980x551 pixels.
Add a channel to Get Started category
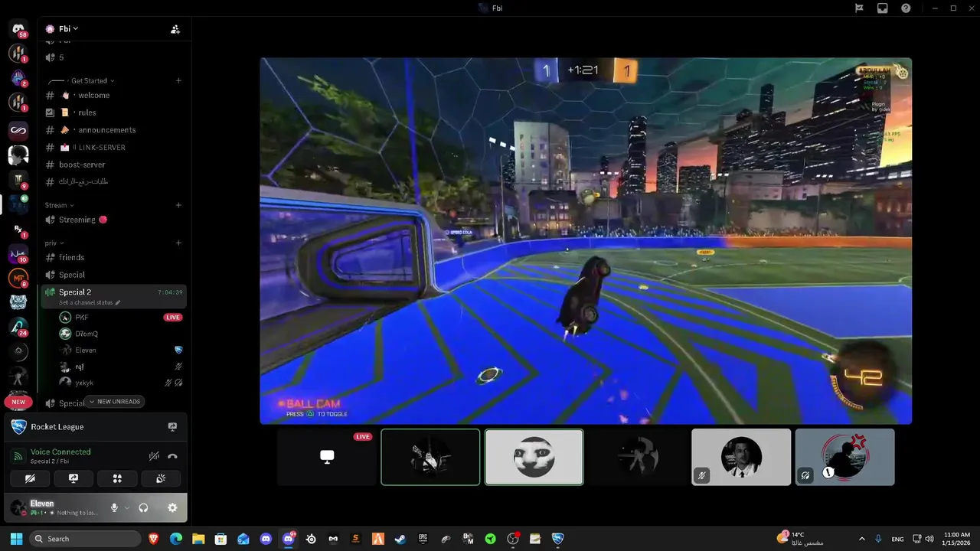(x=178, y=80)
